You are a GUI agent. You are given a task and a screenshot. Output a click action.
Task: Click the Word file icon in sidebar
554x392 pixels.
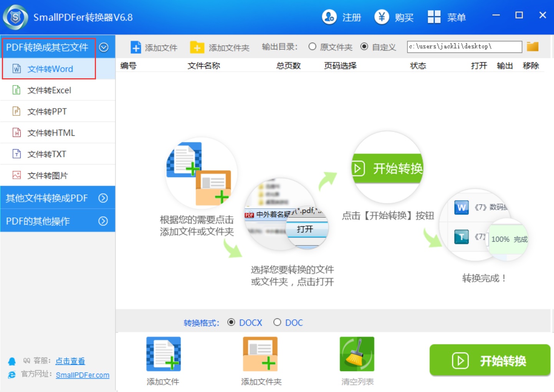[x=17, y=69]
